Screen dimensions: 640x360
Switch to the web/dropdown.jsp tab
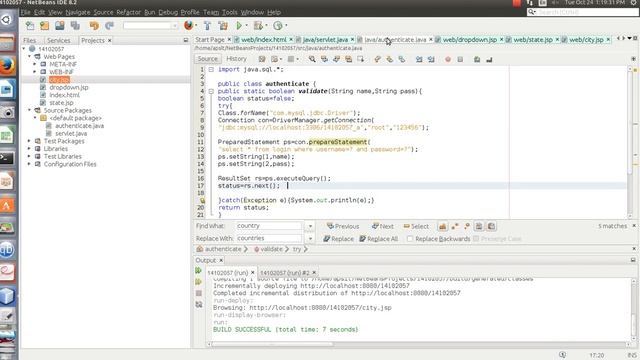[x=469, y=40]
